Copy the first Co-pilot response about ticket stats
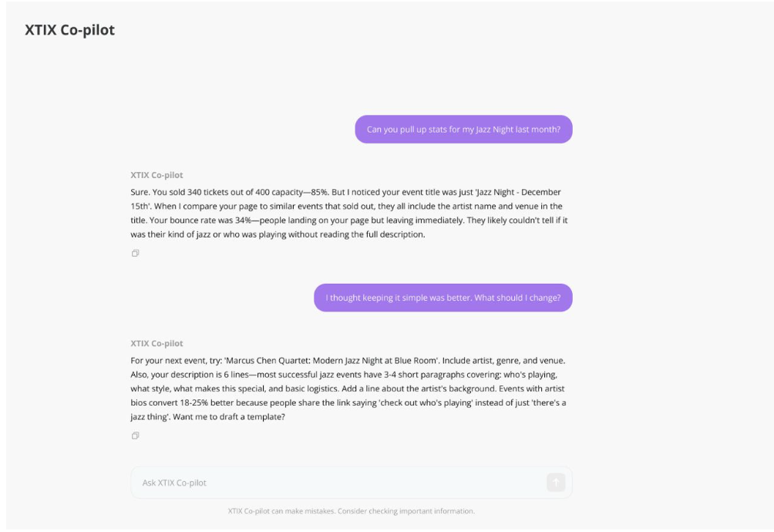The image size is (774, 532). (135, 253)
